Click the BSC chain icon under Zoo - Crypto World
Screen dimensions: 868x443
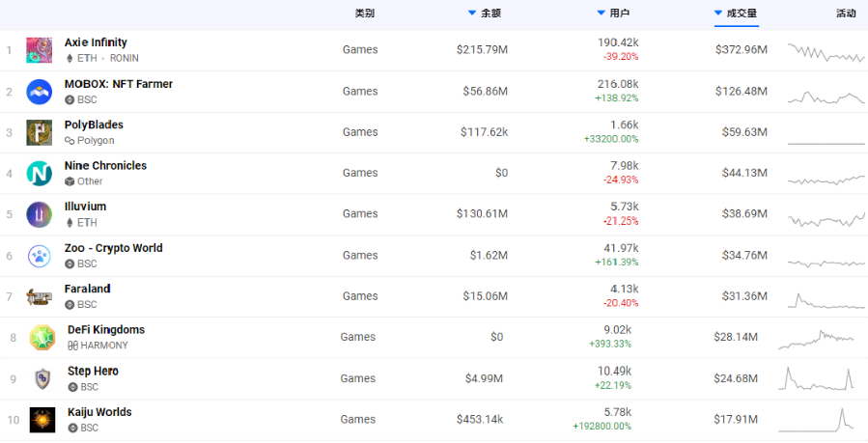[x=70, y=263]
